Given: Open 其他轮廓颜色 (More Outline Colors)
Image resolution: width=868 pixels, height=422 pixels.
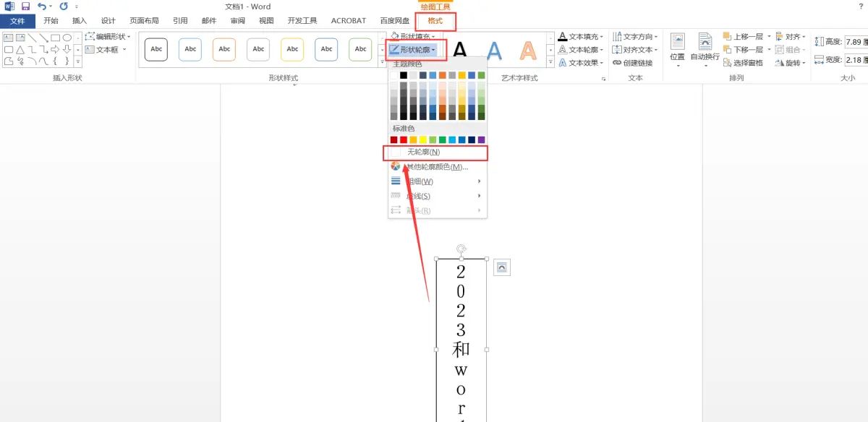Looking at the screenshot, I should 438,166.
